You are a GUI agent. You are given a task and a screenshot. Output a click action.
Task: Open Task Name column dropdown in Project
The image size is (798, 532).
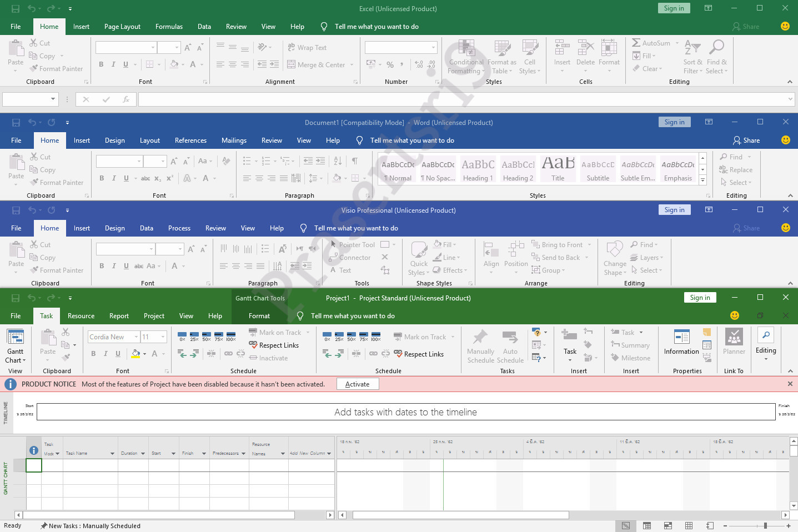tap(112, 454)
